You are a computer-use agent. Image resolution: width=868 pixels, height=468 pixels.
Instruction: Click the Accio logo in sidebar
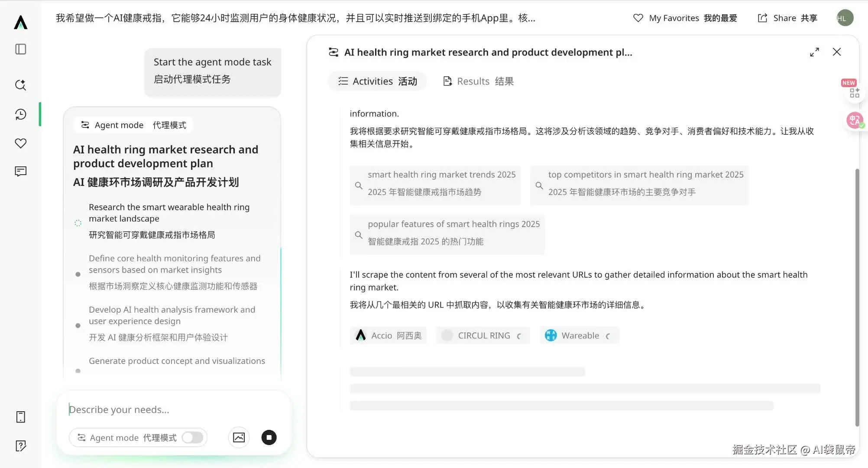point(20,22)
